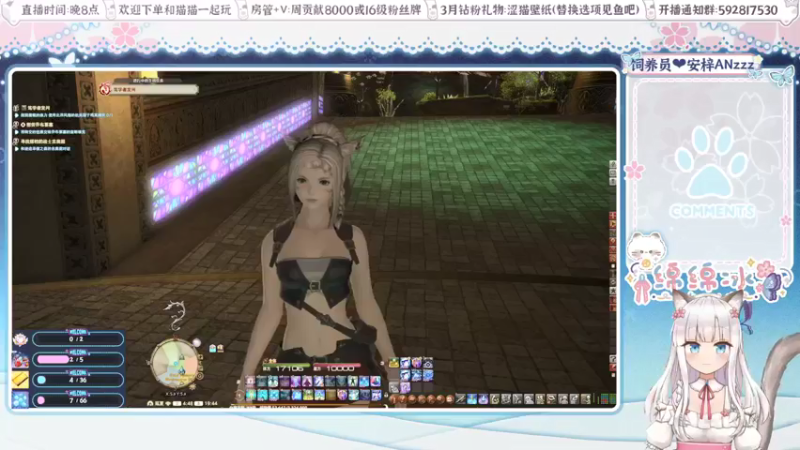Click the purple question mark hotbar icon
This screenshot has width=800, height=450.
pyautogui.click(x=405, y=388)
